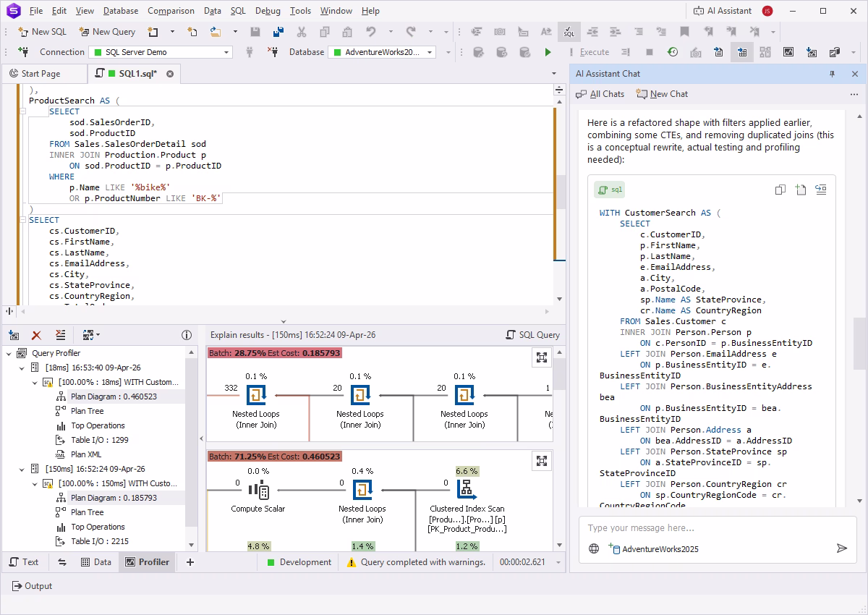Select the highlighted SQL toolbar icon
Image resolution: width=868 pixels, height=615 pixels.
click(569, 32)
